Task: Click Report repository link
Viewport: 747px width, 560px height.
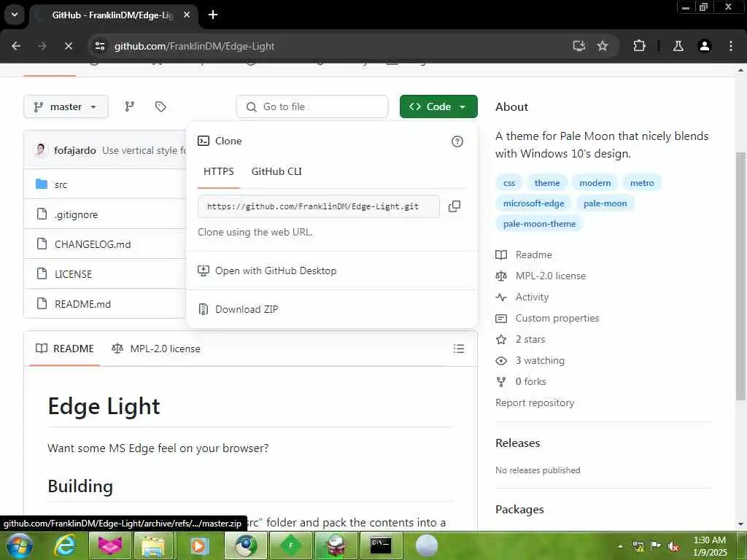Action: pos(535,402)
